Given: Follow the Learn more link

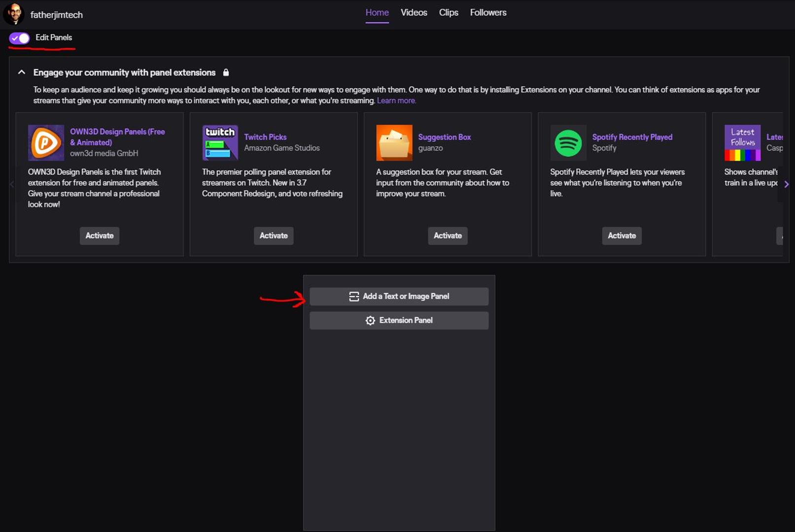Looking at the screenshot, I should (396, 100).
